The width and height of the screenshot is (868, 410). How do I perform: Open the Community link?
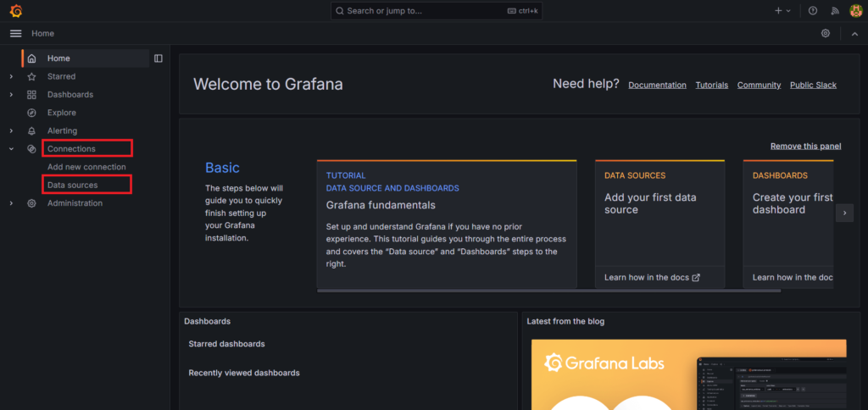click(759, 86)
